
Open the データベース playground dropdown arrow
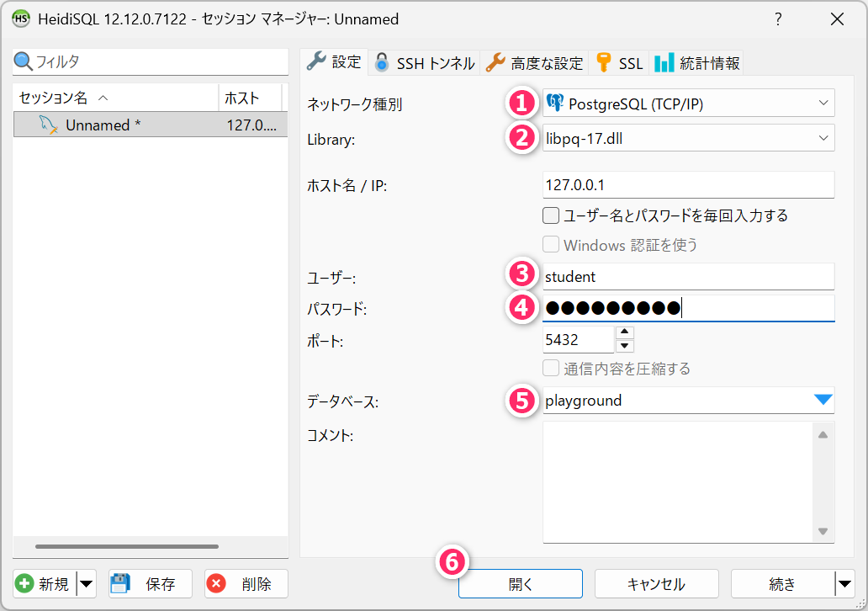822,401
